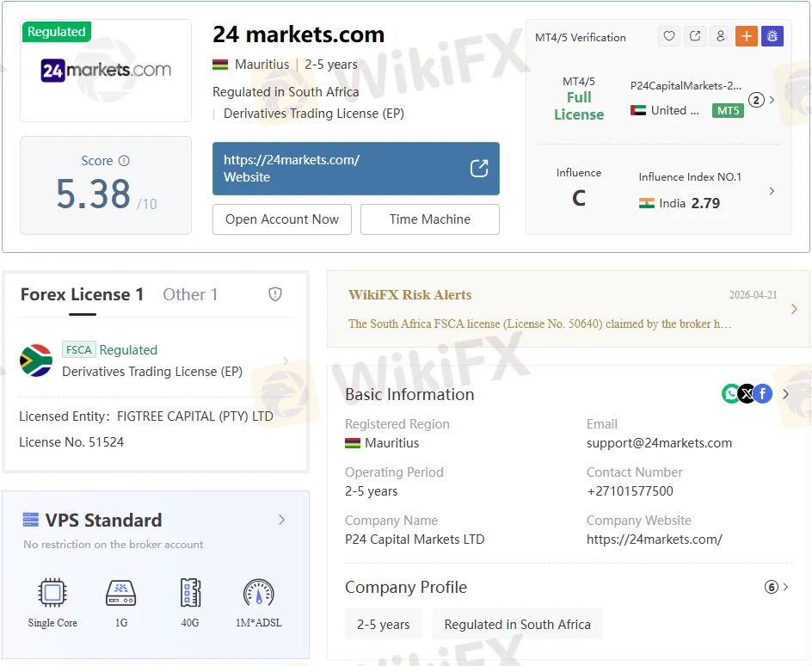
Task: Switch to the Other 1 tab
Action: click(190, 294)
